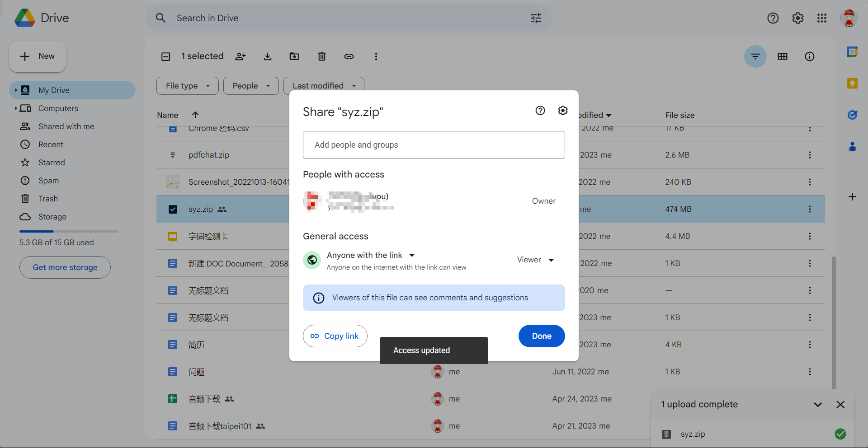Uncheck the syz.zip checkbox
This screenshot has height=448, width=868.
[173, 209]
